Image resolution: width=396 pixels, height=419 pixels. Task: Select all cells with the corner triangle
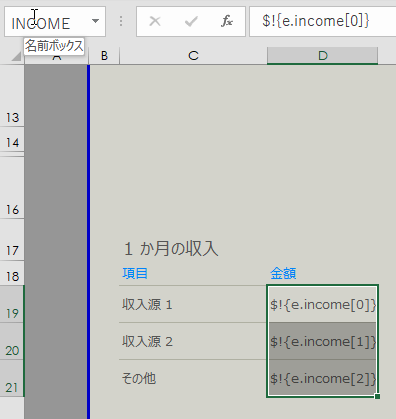(15, 56)
